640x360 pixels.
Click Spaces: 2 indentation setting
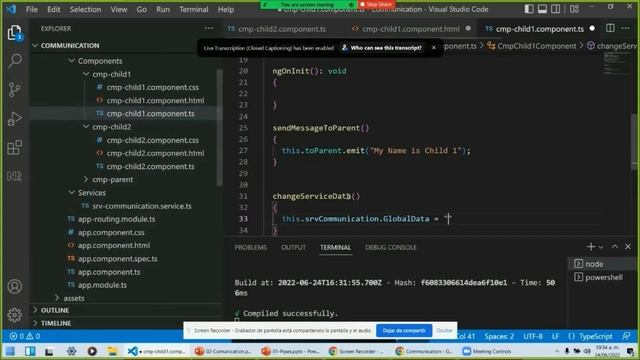499,336
